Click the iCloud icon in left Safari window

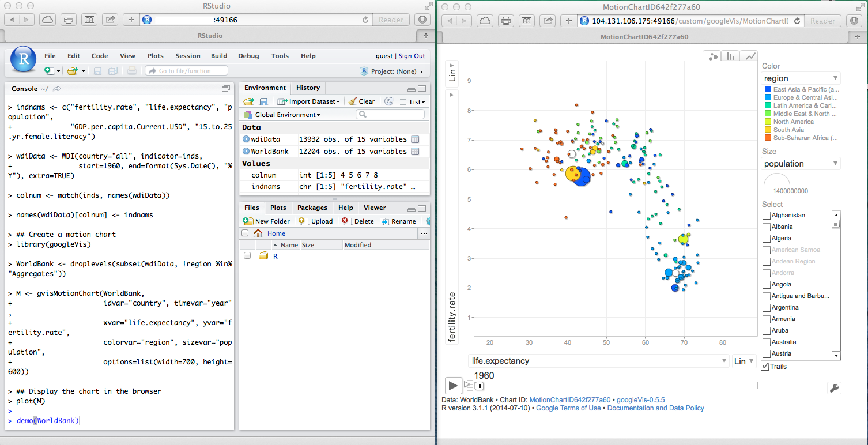(47, 20)
